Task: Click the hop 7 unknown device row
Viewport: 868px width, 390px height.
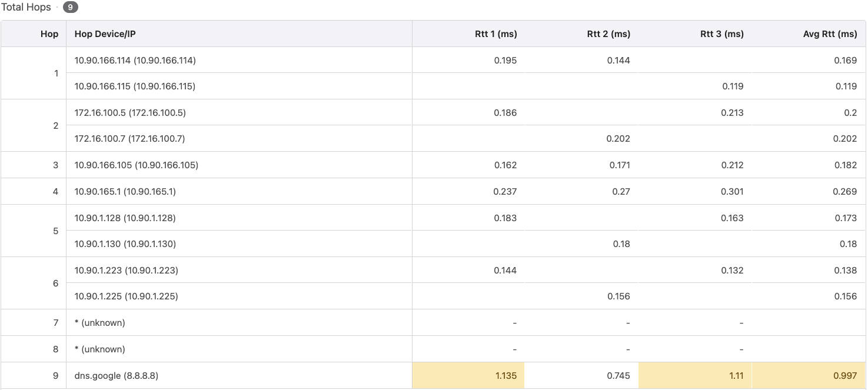Action: tap(99, 323)
